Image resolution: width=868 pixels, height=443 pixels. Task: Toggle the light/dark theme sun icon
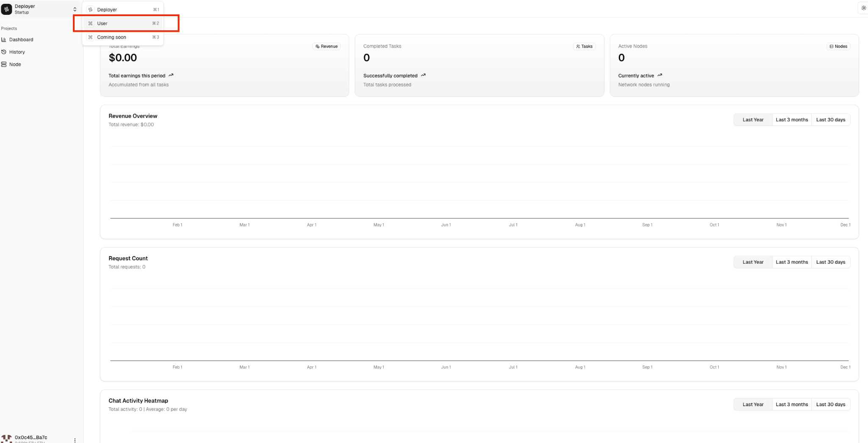click(864, 8)
